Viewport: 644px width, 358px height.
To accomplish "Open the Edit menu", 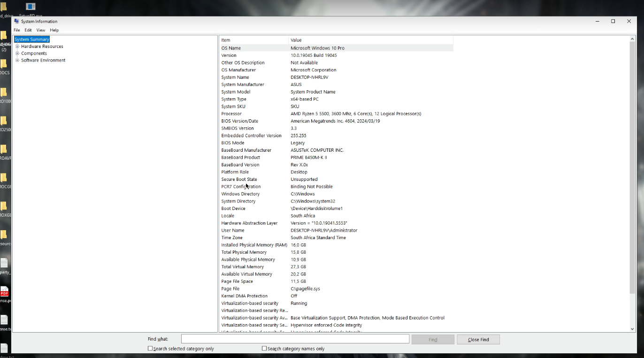I will pyautogui.click(x=28, y=30).
